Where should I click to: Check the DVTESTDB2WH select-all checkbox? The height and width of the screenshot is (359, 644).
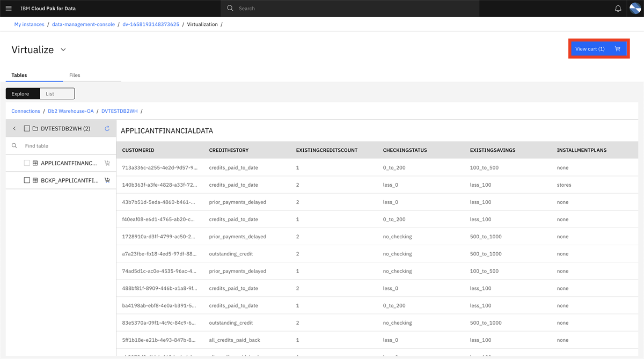(26, 128)
